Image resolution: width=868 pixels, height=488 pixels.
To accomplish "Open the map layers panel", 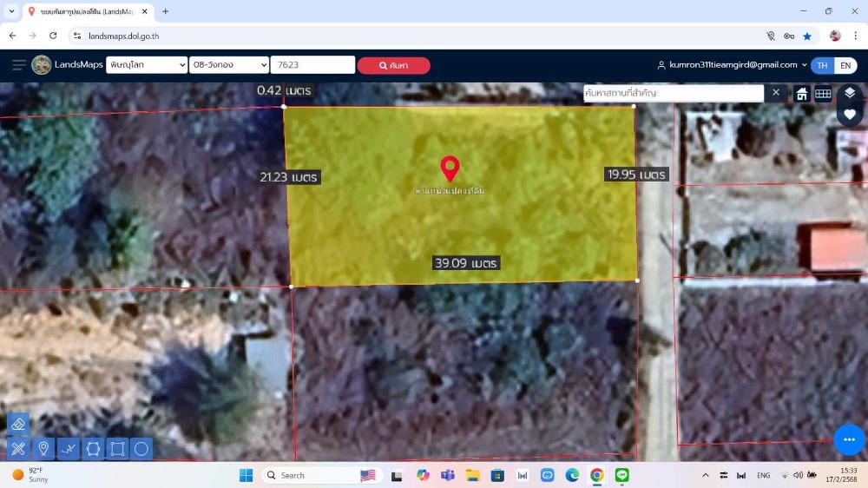I will (x=850, y=93).
